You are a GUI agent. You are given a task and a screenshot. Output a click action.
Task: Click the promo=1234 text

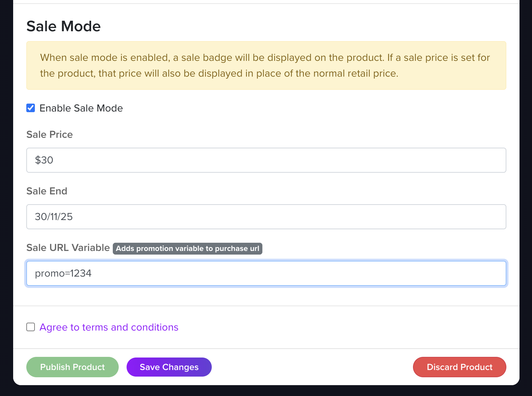pyautogui.click(x=63, y=273)
